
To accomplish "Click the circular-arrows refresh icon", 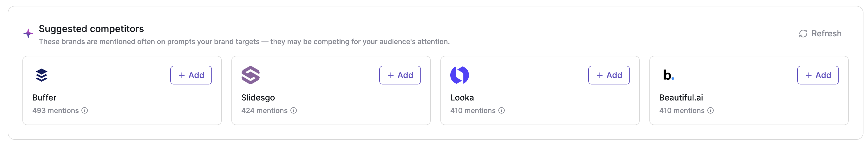I will 803,34.
